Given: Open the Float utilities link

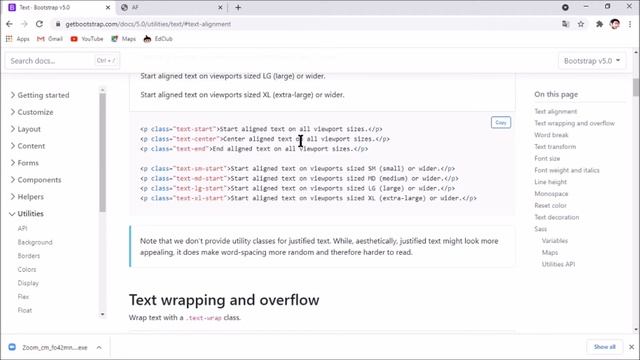Looking at the screenshot, I should pos(25,310).
